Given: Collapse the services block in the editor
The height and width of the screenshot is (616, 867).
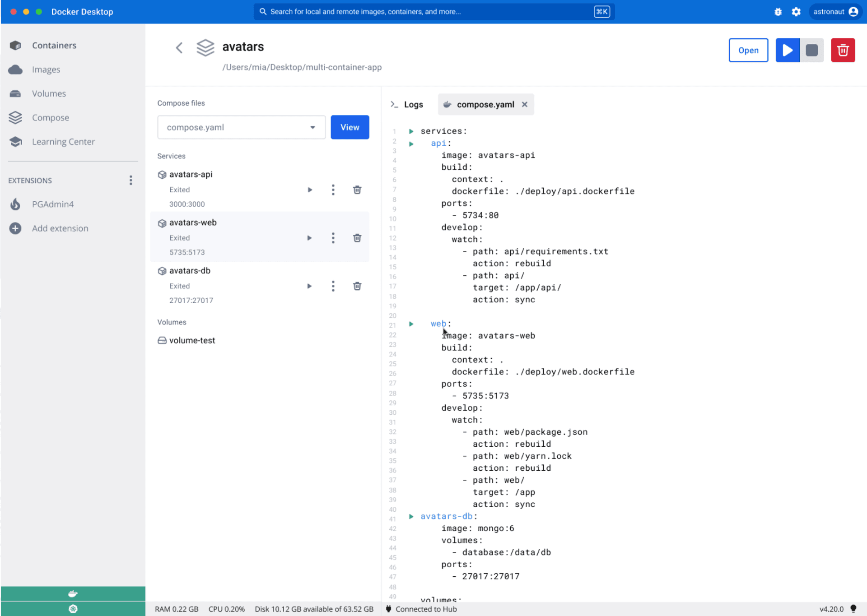Looking at the screenshot, I should coord(411,131).
